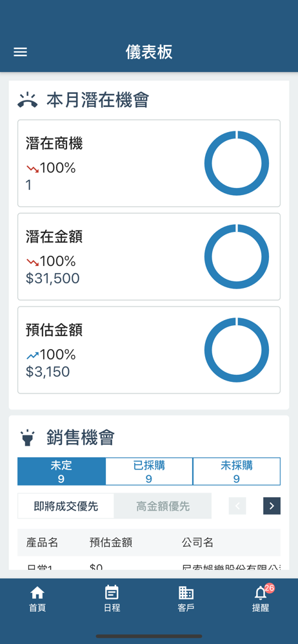
Task: Switch to the 未定 tab
Action: coord(61,471)
